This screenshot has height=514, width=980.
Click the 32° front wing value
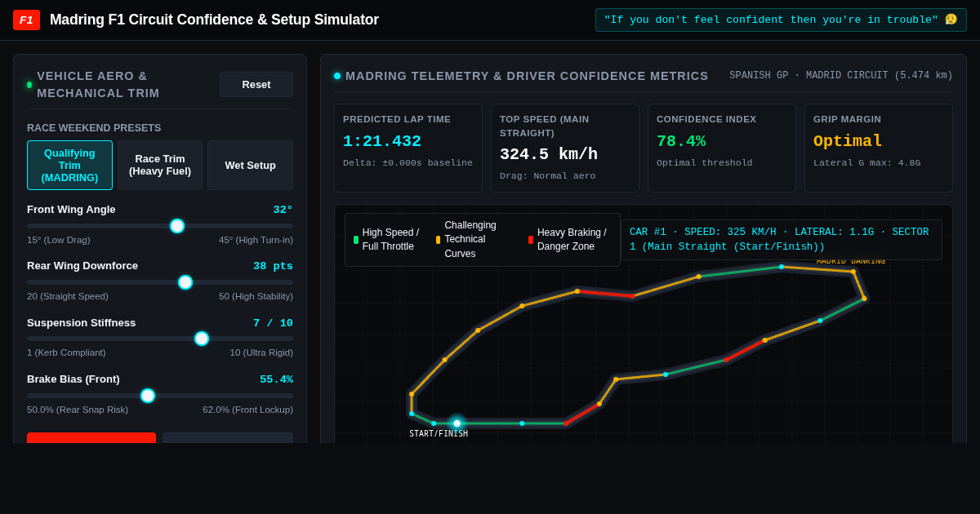(x=283, y=210)
